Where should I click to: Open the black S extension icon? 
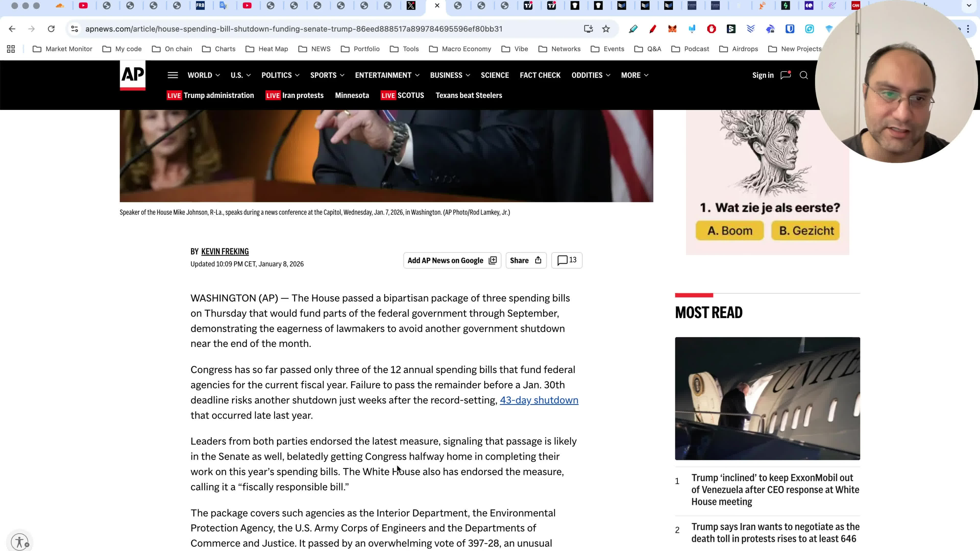point(731,29)
